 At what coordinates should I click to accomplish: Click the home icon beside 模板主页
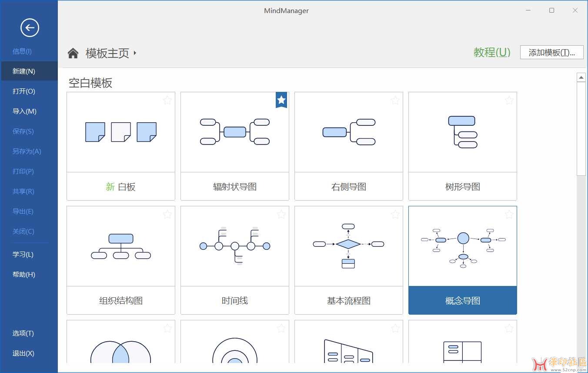click(x=73, y=53)
